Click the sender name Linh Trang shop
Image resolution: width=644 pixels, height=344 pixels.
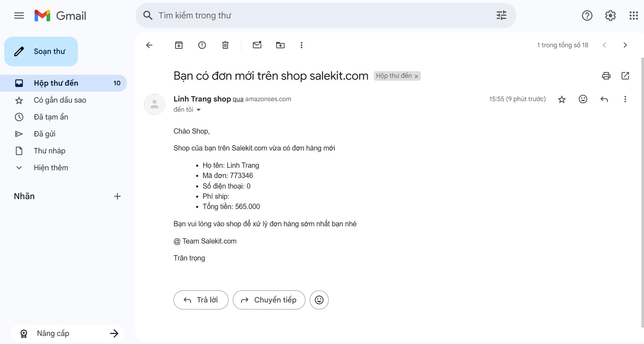coord(202,99)
